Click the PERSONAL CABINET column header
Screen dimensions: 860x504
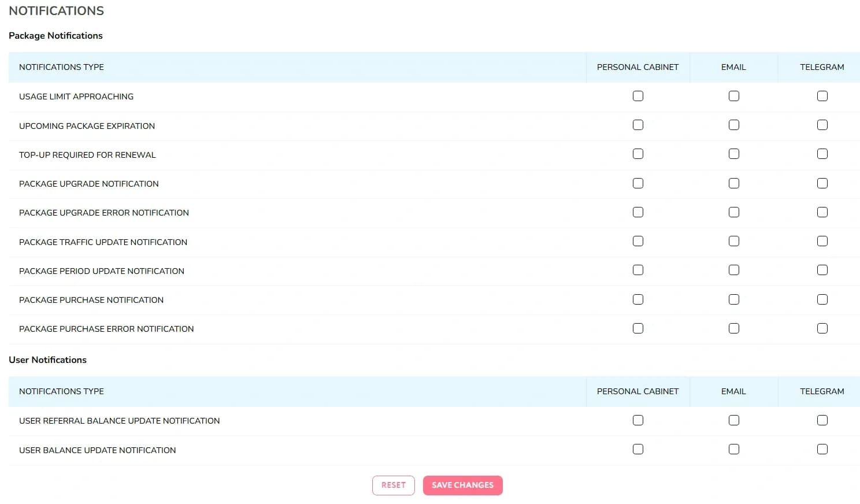(637, 67)
